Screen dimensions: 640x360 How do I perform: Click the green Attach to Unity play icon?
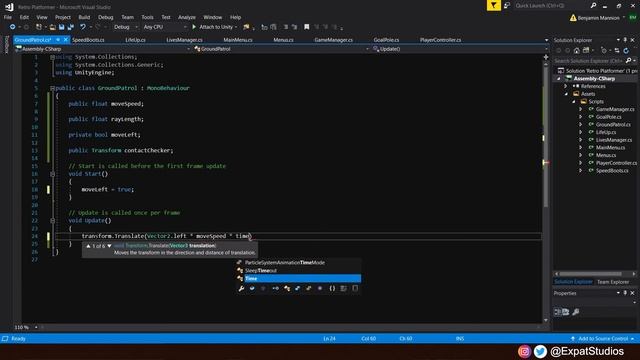[194, 27]
